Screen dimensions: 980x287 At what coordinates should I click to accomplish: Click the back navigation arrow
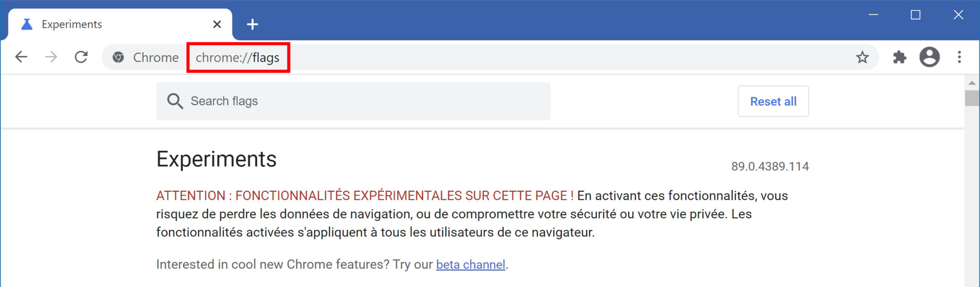tap(21, 57)
